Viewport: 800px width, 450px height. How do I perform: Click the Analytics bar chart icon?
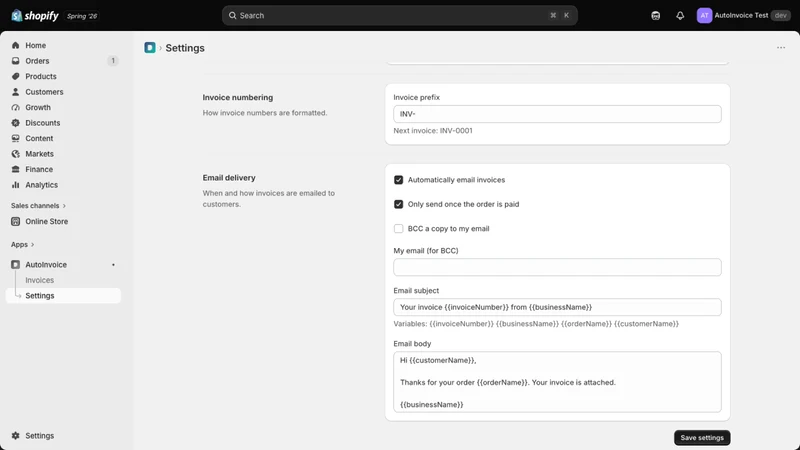point(15,185)
